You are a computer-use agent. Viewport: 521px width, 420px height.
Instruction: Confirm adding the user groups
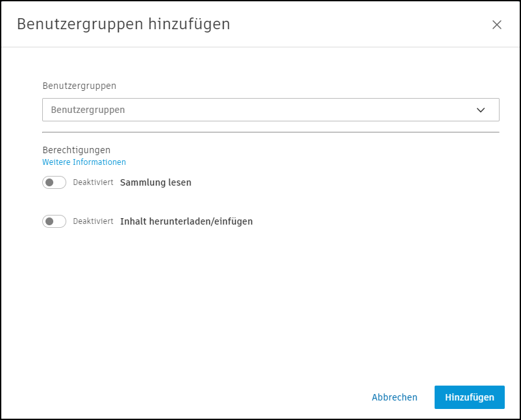[x=469, y=397]
